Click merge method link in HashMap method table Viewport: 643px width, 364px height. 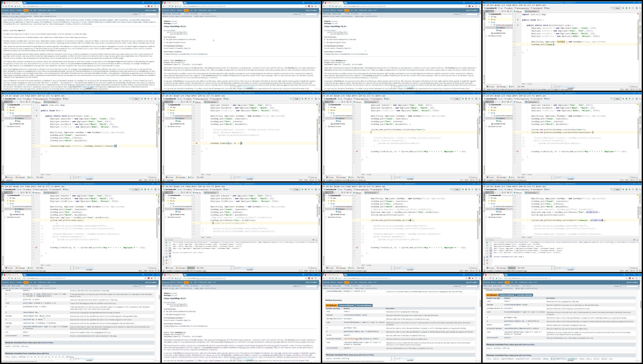pyautogui.click(x=25, y=294)
